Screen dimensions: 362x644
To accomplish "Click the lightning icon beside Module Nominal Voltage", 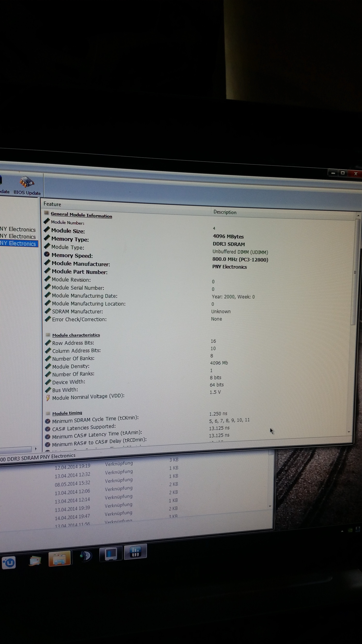I will point(48,398).
